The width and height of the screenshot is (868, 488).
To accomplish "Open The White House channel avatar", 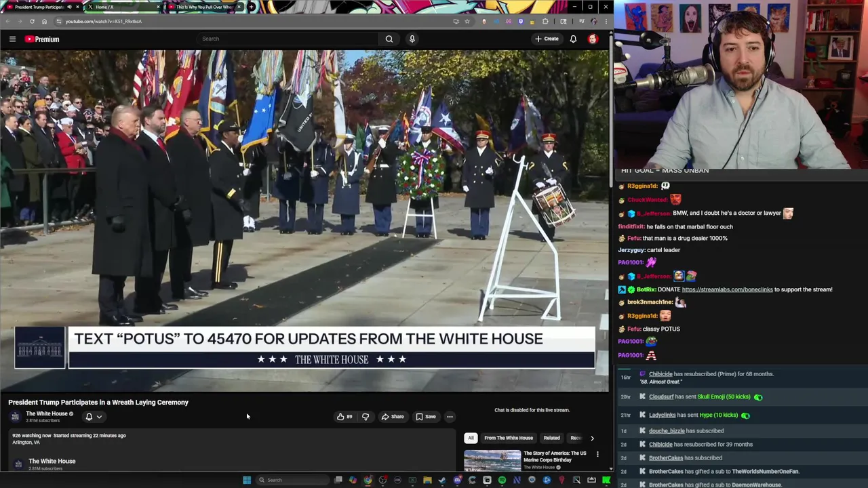I will pyautogui.click(x=15, y=417).
